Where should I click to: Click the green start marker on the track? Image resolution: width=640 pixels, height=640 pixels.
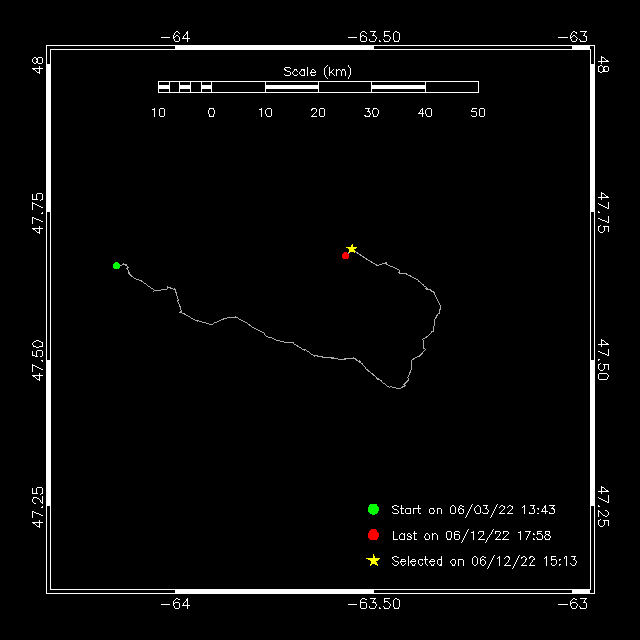(117, 265)
